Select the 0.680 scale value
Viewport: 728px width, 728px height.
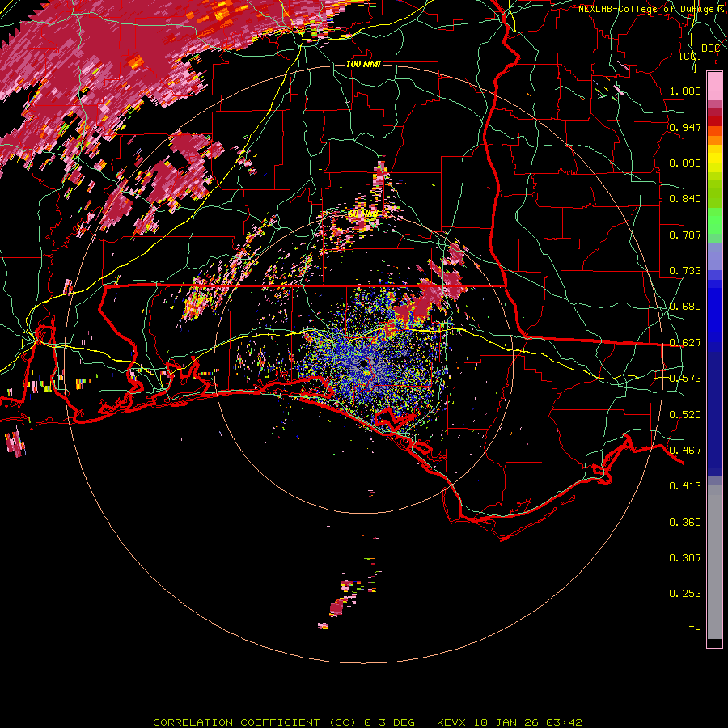685,307
